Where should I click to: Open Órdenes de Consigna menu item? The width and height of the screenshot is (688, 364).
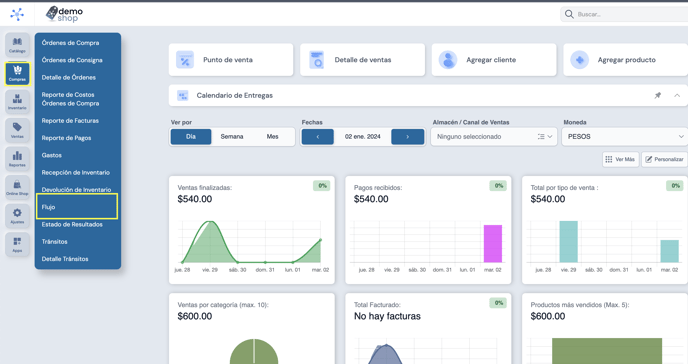72,60
